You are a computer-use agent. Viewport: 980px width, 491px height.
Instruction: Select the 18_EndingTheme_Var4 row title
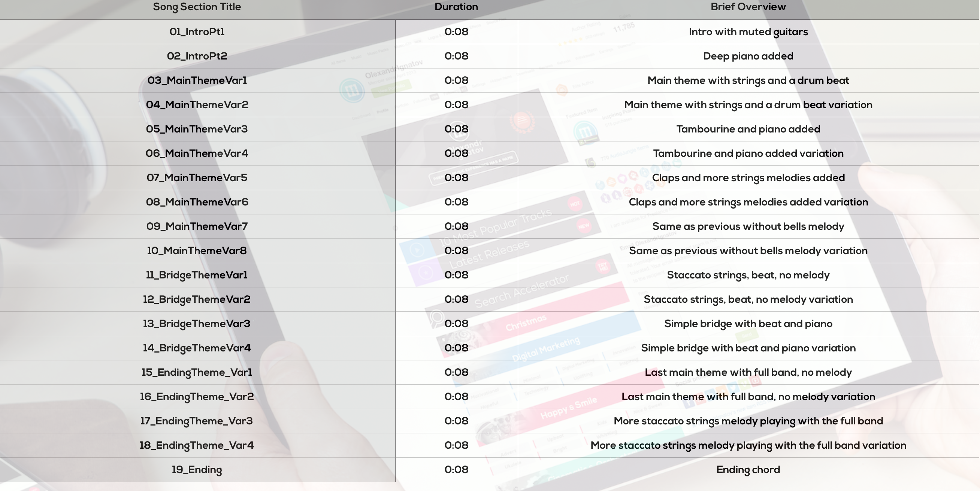point(197,445)
